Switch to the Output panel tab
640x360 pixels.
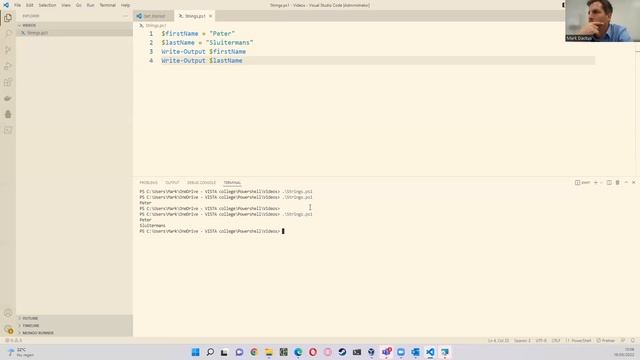click(x=172, y=182)
